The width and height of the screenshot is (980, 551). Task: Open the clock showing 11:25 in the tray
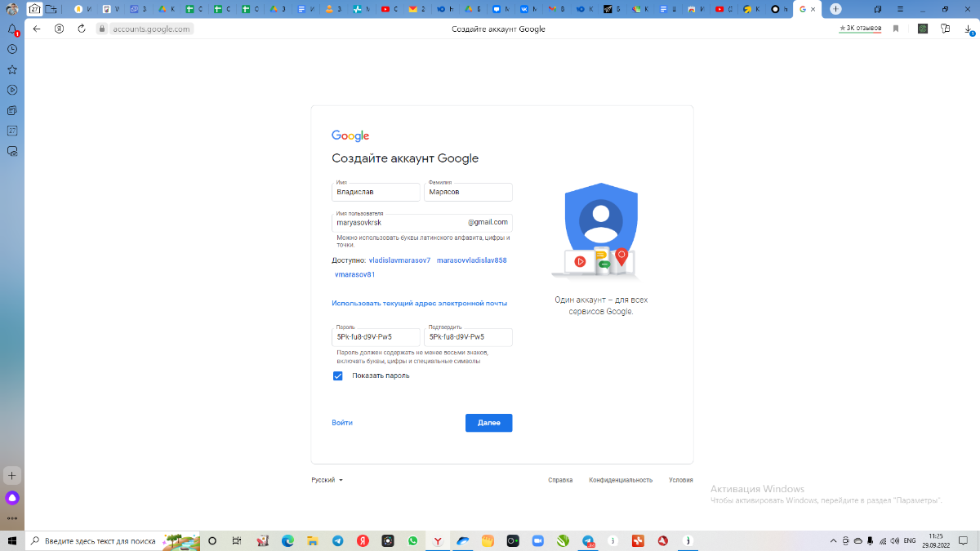pyautogui.click(x=935, y=540)
